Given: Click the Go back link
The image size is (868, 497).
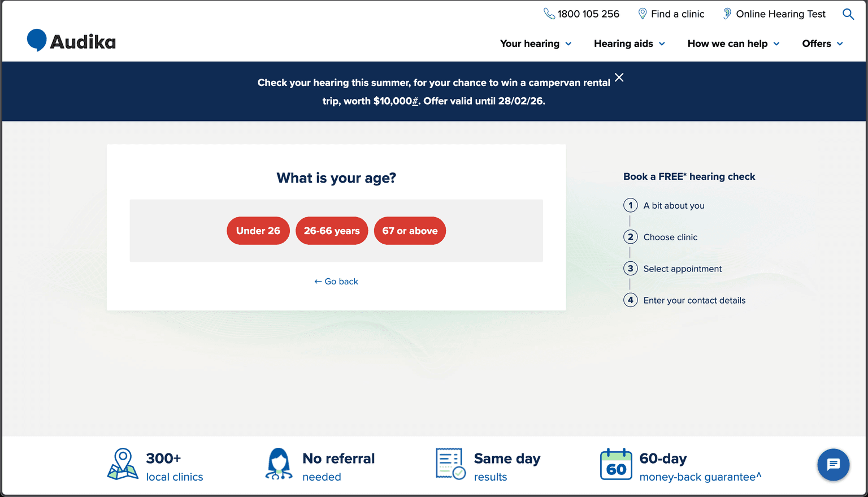Looking at the screenshot, I should pos(336,281).
